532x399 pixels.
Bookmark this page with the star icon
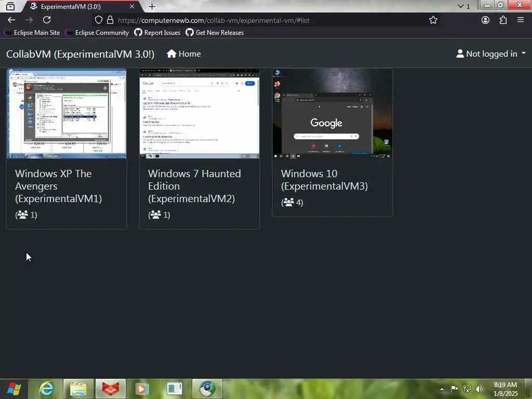pos(433,20)
